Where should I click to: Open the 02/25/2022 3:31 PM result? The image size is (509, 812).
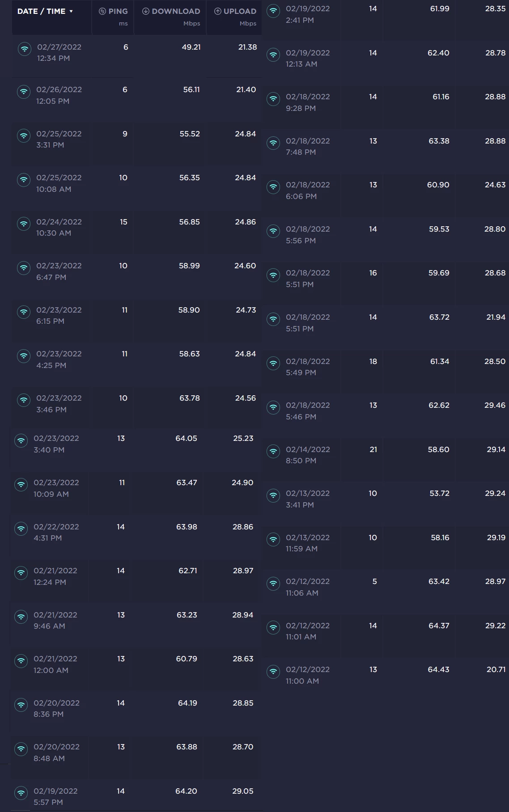[59, 139]
